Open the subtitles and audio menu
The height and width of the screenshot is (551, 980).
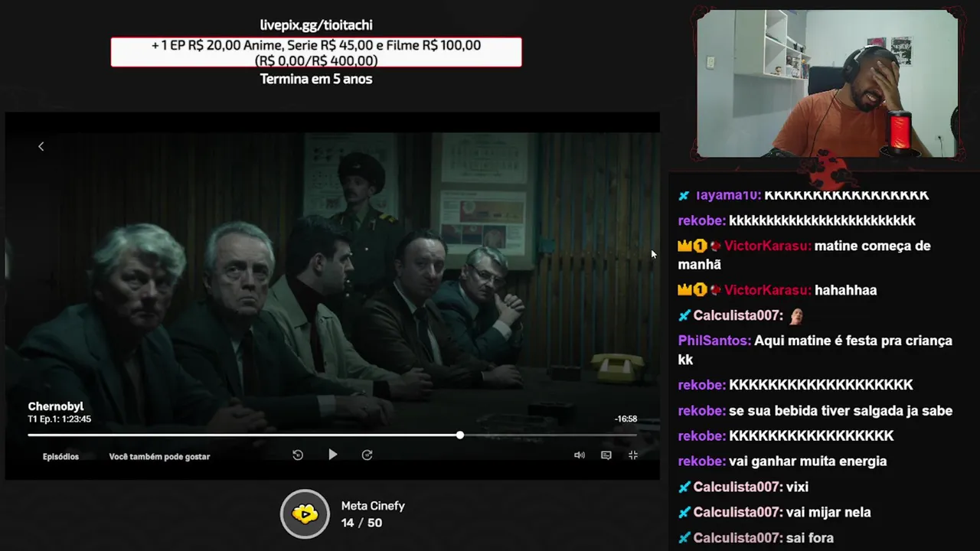coord(606,455)
